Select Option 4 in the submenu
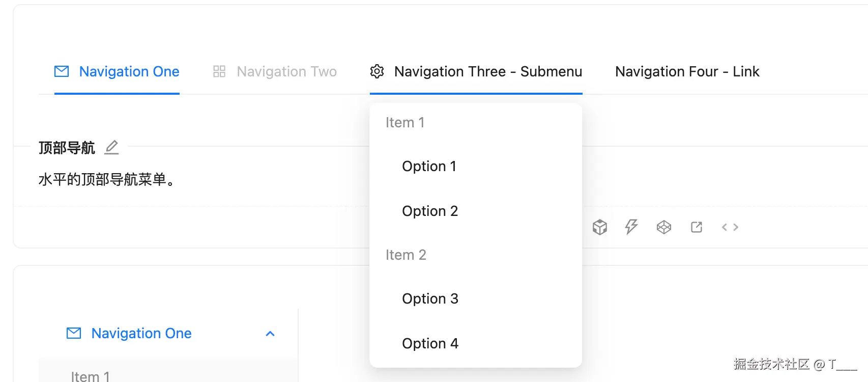Viewport: 868px width, 382px height. click(x=430, y=344)
